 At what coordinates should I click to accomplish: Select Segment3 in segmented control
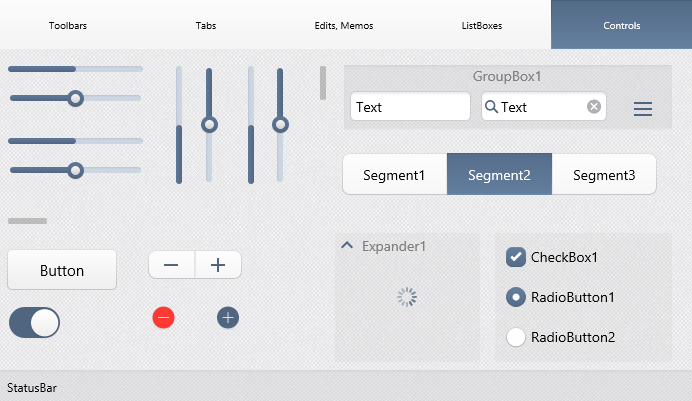604,175
